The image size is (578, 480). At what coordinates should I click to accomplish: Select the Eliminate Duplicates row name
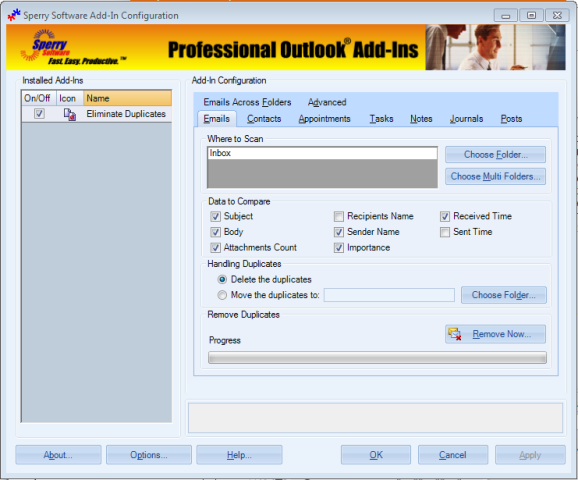coord(126,114)
